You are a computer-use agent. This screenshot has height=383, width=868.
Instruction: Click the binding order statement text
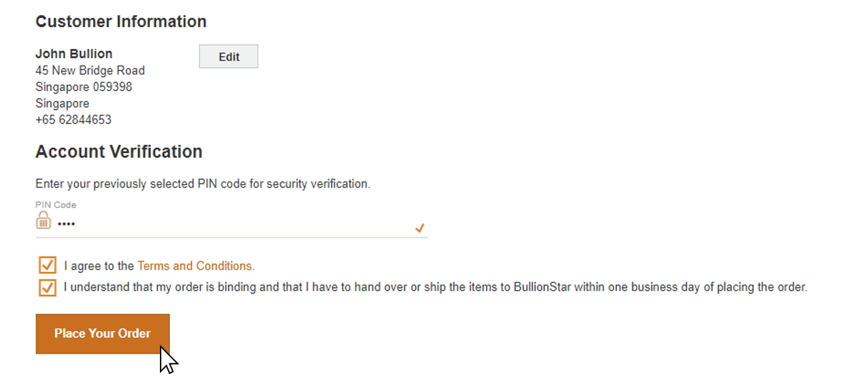(435, 288)
